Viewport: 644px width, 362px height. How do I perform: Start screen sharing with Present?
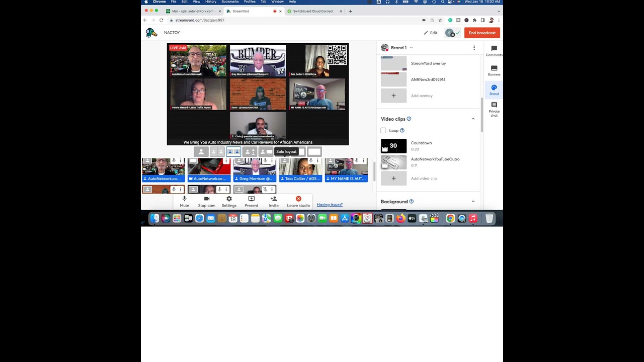[x=251, y=202]
